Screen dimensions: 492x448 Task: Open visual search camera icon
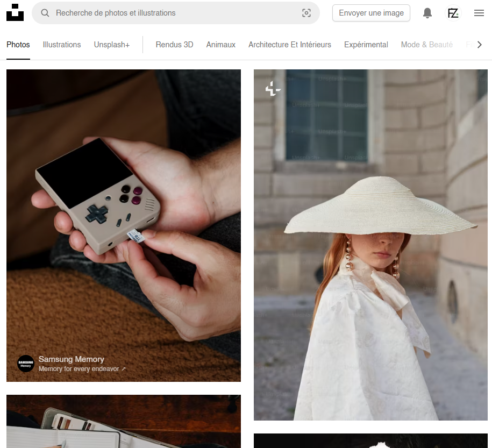[x=306, y=13]
